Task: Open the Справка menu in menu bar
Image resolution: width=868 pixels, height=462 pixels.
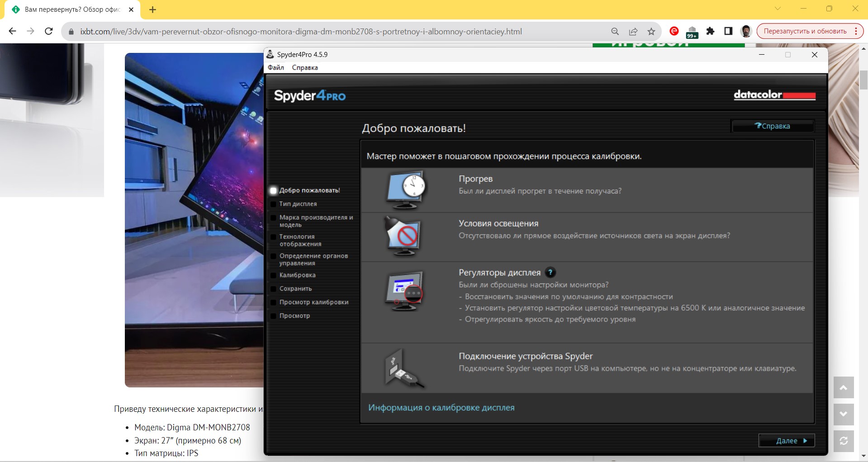Action: coord(305,67)
